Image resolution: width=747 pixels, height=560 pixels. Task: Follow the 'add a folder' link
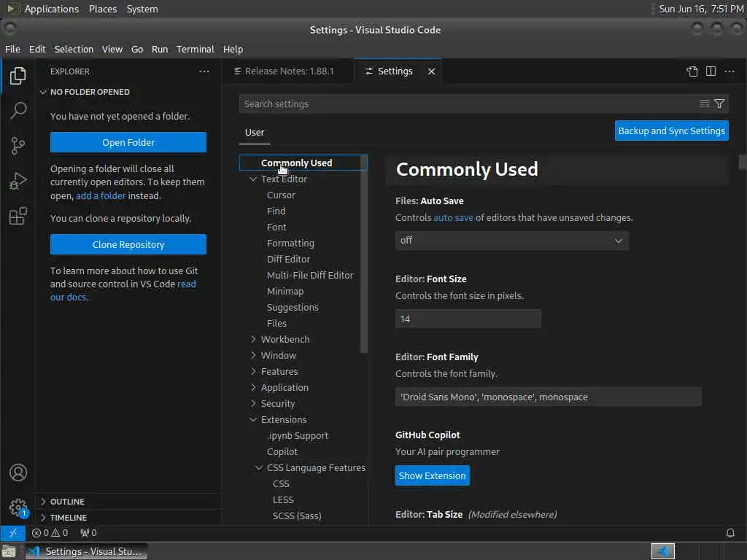click(101, 195)
